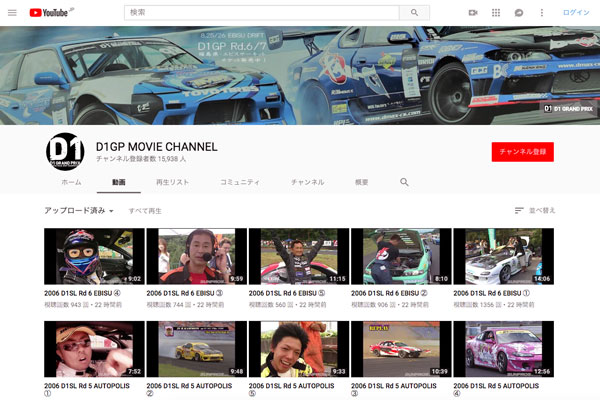Open the 概要 tab
This screenshot has height=400, width=600.
click(361, 182)
